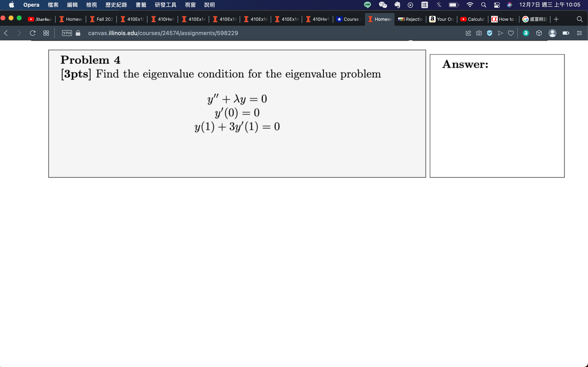The width and height of the screenshot is (588, 367).
Task: Click the heart bookmark icon
Action: pos(511,33)
